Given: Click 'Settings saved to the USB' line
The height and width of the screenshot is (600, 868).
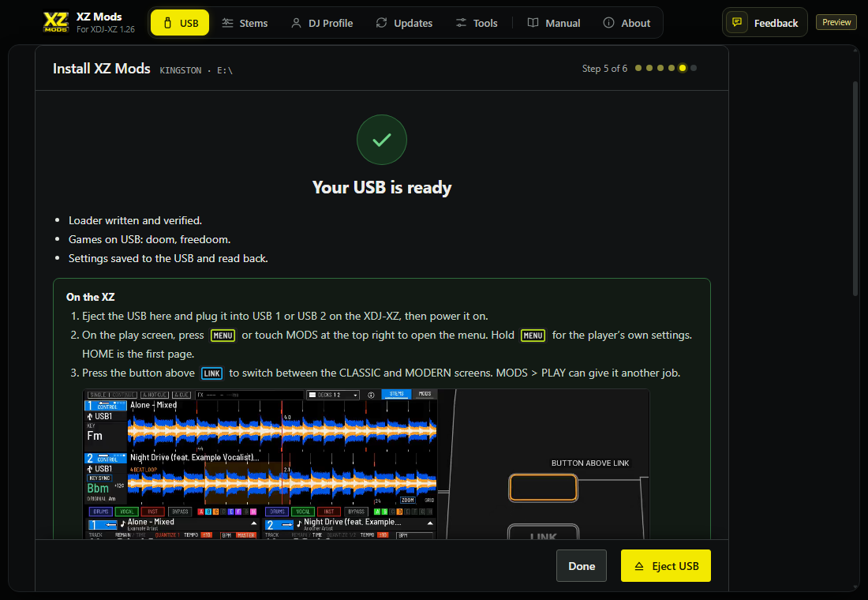Looking at the screenshot, I should [168, 258].
